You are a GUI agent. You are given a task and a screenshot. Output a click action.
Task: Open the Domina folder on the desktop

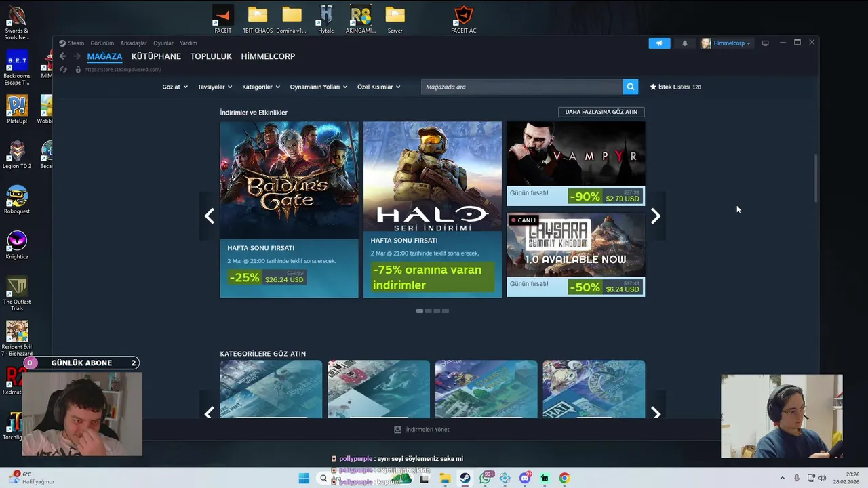click(292, 19)
